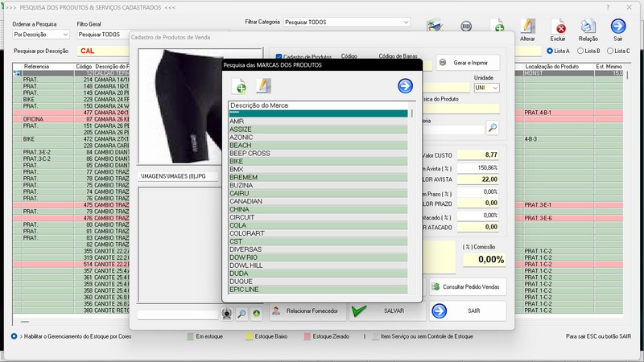Click the webcam capture icon below image

(x=227, y=314)
